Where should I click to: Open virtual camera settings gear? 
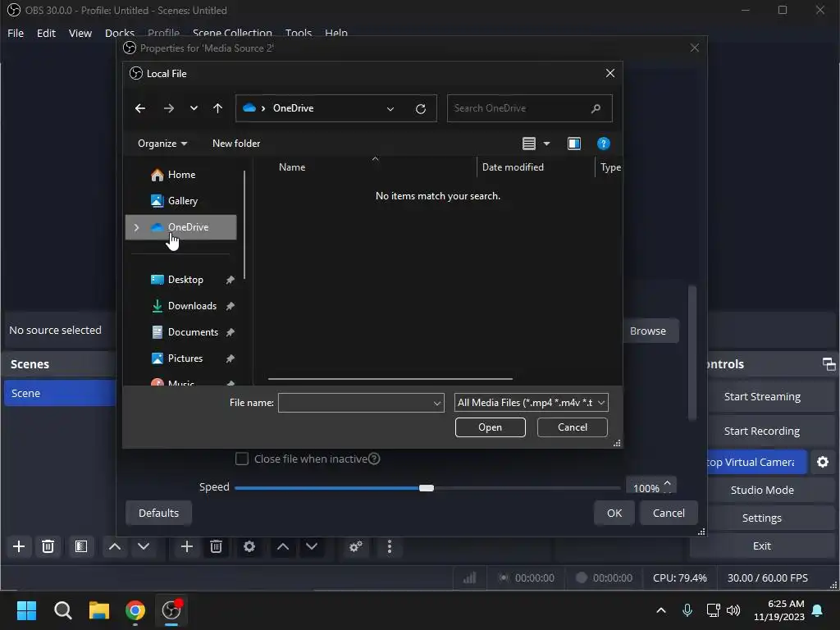coord(823,463)
